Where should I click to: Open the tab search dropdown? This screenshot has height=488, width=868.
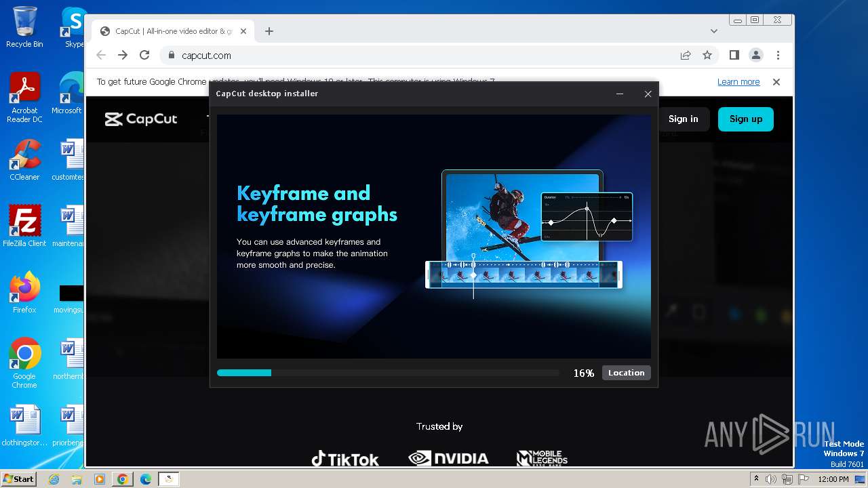pos(713,31)
